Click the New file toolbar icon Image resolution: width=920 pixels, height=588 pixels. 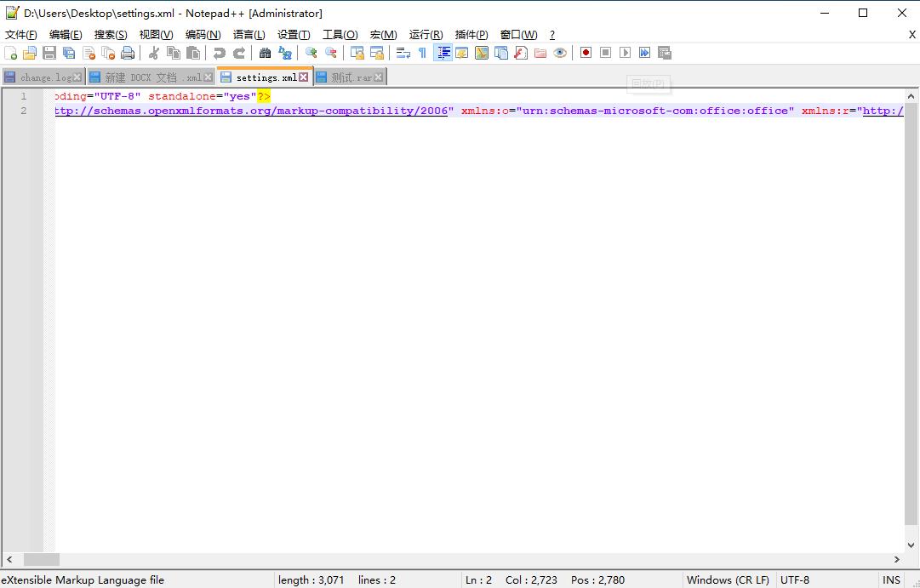tap(10, 53)
